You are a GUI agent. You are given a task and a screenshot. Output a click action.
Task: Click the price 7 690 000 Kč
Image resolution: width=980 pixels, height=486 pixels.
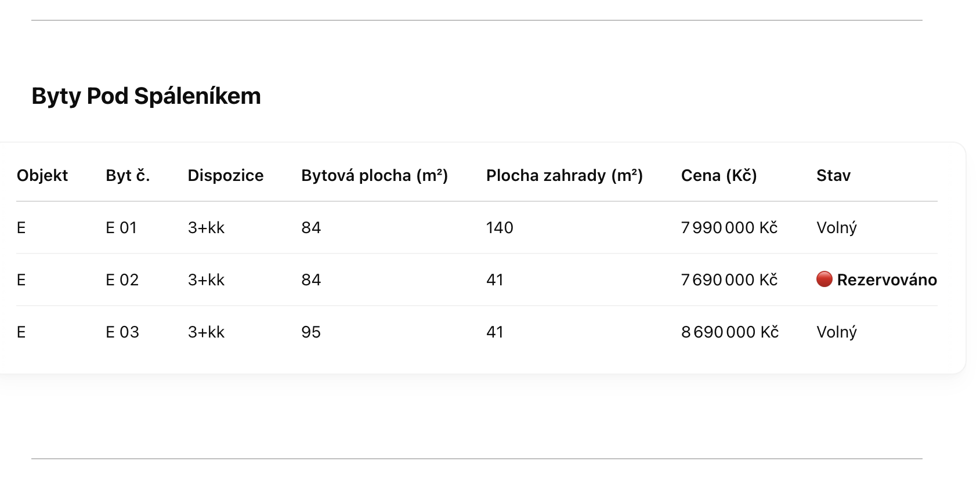click(x=729, y=280)
